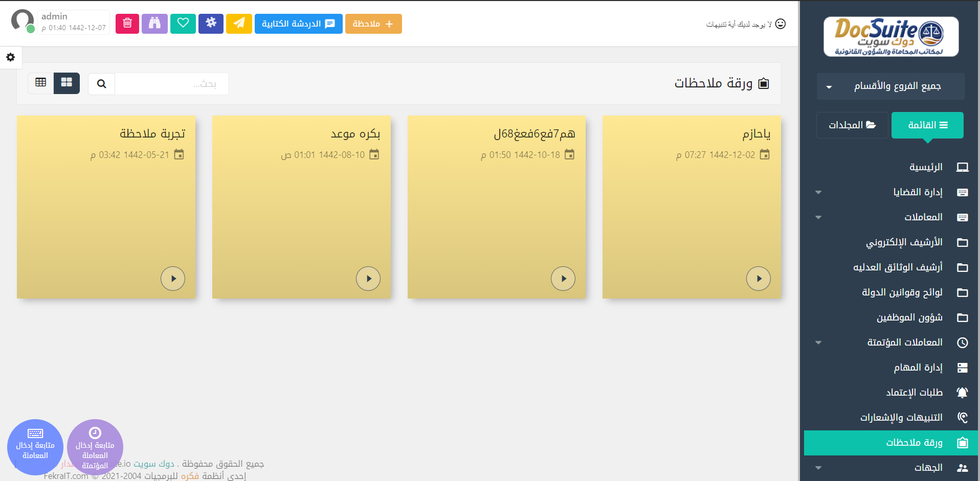Click play arrow on تجربة ملاحظة note
Image resolution: width=980 pixels, height=481 pixels.
pos(173,279)
